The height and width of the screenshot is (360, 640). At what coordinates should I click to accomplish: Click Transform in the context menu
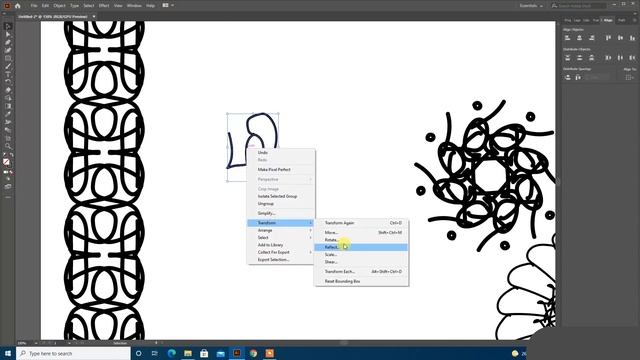[281, 223]
